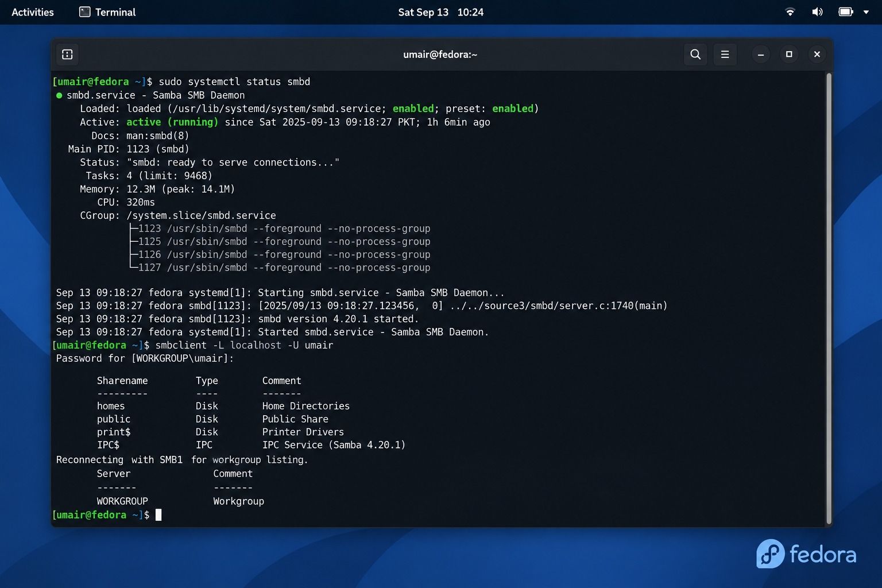Open the terminal hamburger menu

[725, 55]
